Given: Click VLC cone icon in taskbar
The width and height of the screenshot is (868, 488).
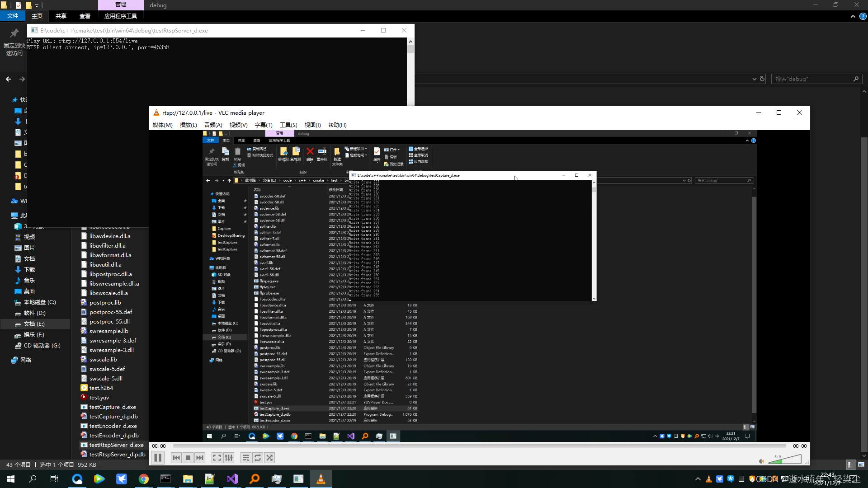Looking at the screenshot, I should (321, 479).
